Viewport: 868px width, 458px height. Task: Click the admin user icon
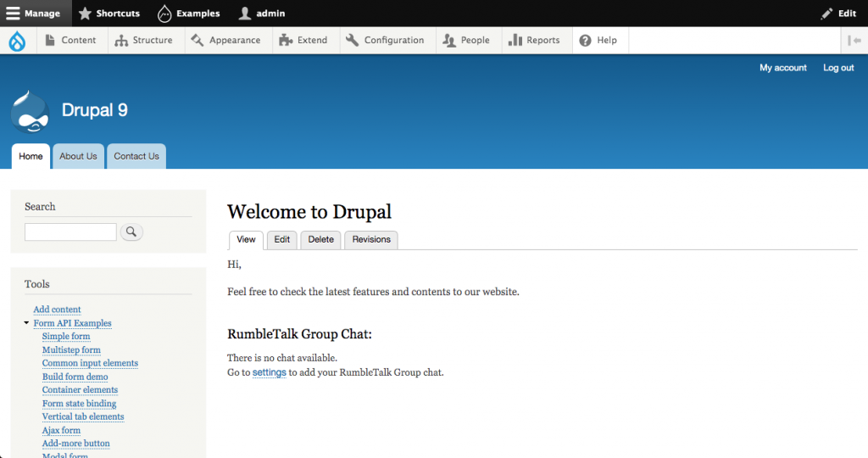click(x=245, y=14)
